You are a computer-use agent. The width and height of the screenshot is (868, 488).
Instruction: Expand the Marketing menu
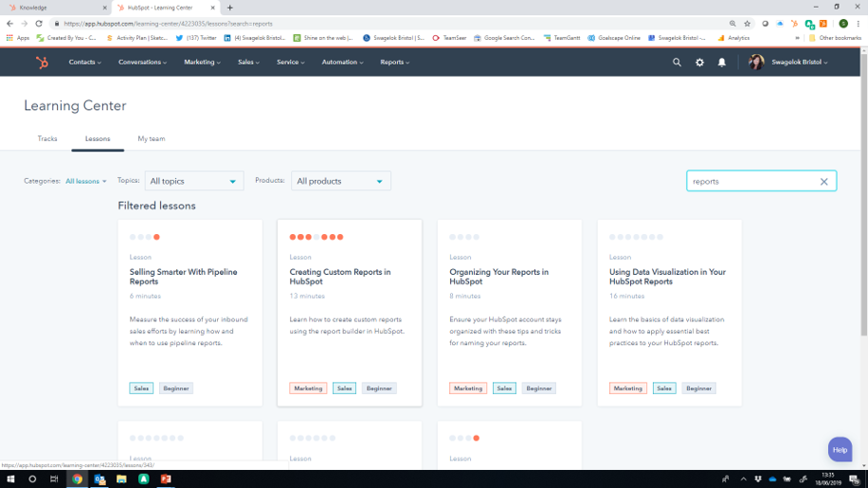pos(202,63)
